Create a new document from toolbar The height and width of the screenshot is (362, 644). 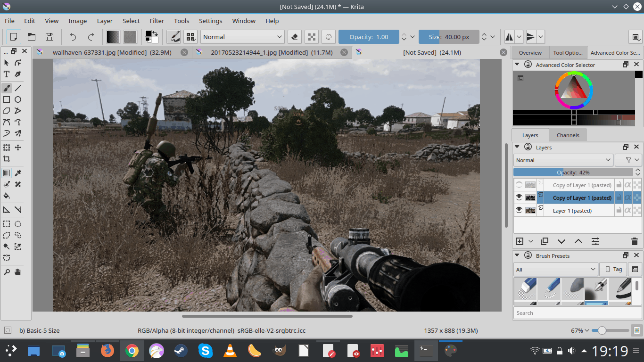click(x=14, y=37)
